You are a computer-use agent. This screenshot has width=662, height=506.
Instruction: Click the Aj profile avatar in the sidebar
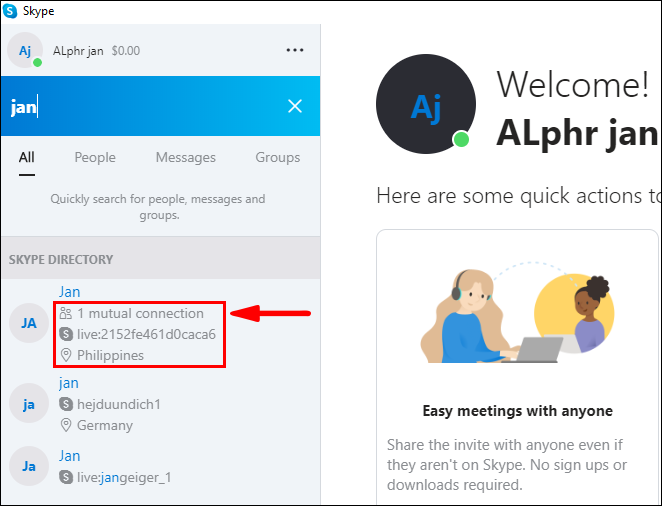[25, 50]
